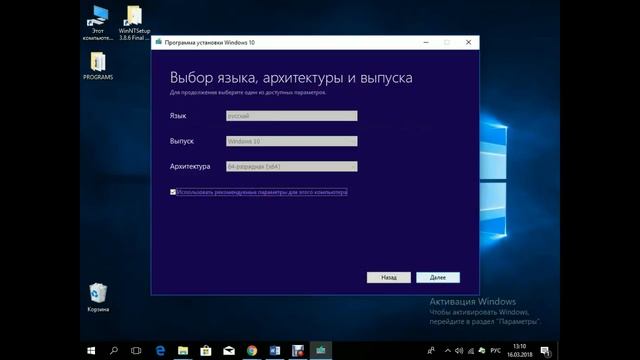Open Microsoft Store from taskbar

[206, 351]
